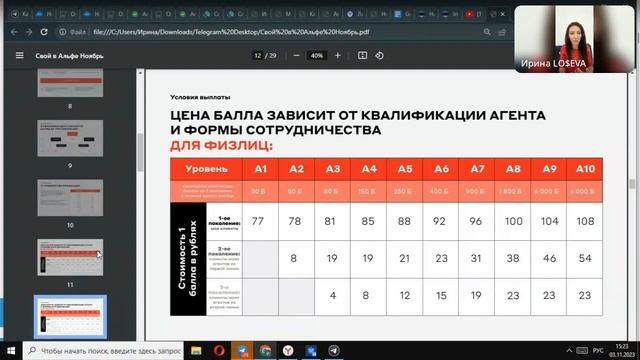Open Chrome from the taskbar

pos(265,351)
